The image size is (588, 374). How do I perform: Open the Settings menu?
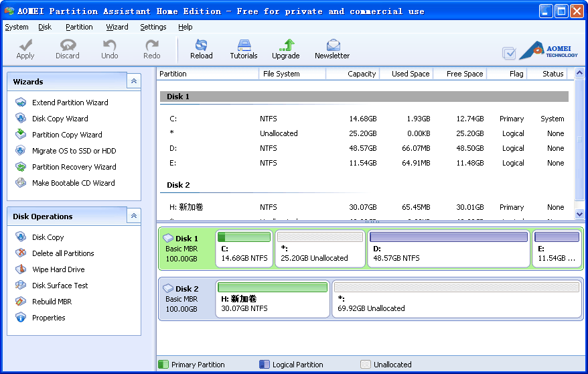[x=153, y=27]
